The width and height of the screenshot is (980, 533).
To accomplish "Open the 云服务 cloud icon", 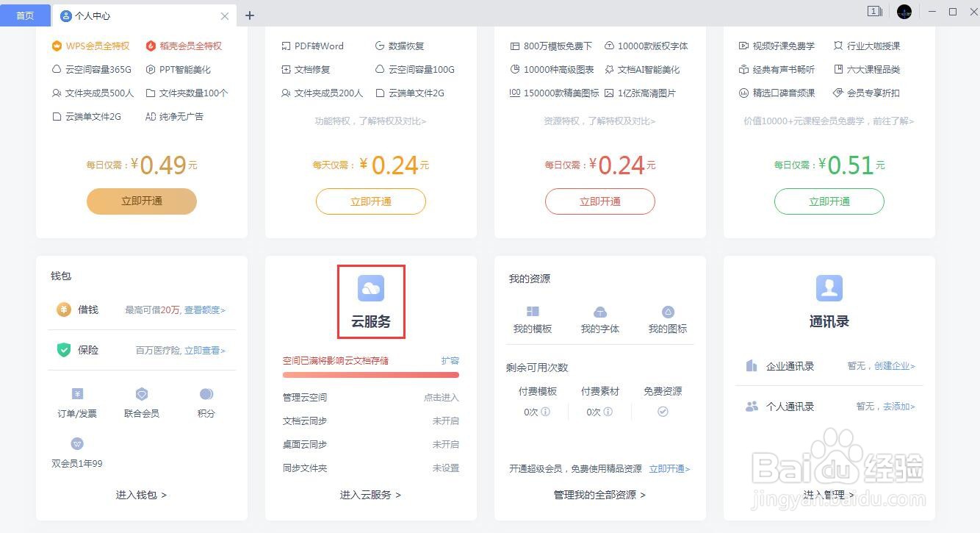I will click(371, 288).
